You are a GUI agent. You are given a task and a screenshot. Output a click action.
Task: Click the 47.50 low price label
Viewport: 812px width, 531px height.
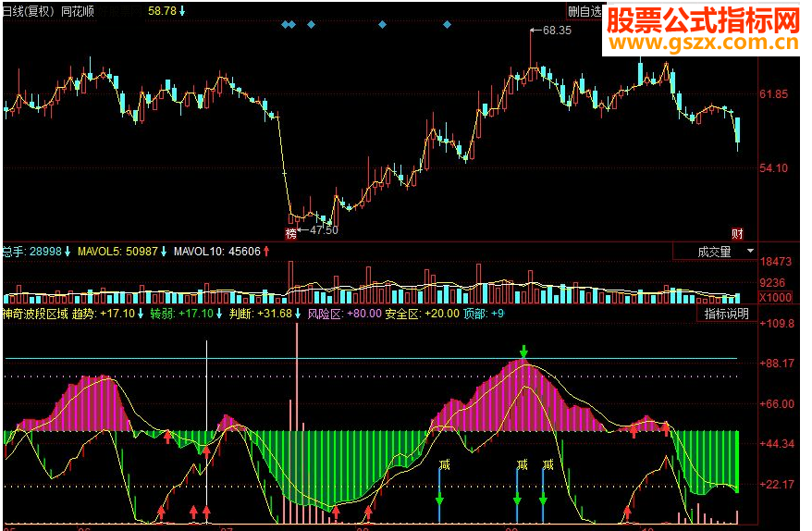pyautogui.click(x=324, y=230)
